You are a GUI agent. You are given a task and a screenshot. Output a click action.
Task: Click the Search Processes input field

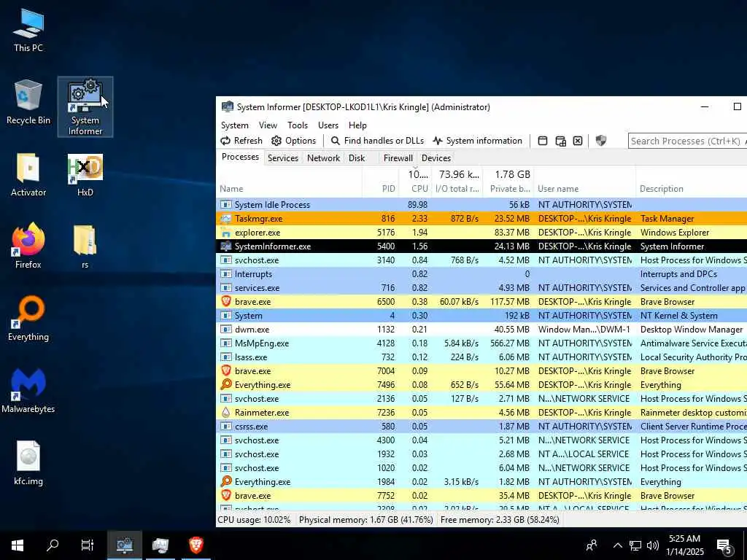coord(687,141)
